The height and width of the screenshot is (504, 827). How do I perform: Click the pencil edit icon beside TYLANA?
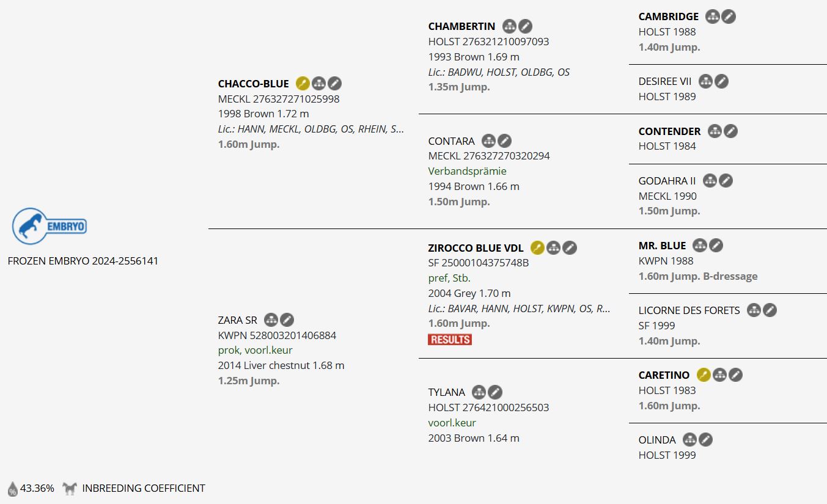(x=495, y=392)
